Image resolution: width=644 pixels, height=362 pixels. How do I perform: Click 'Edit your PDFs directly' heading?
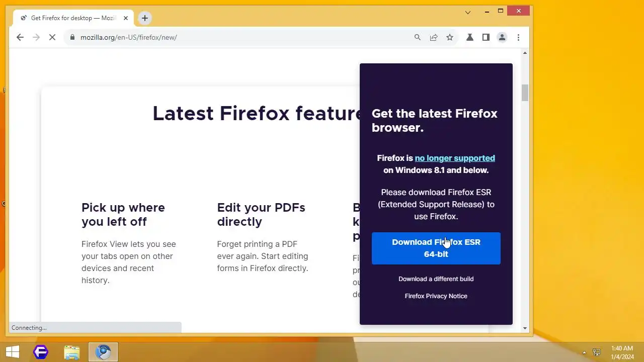(261, 215)
